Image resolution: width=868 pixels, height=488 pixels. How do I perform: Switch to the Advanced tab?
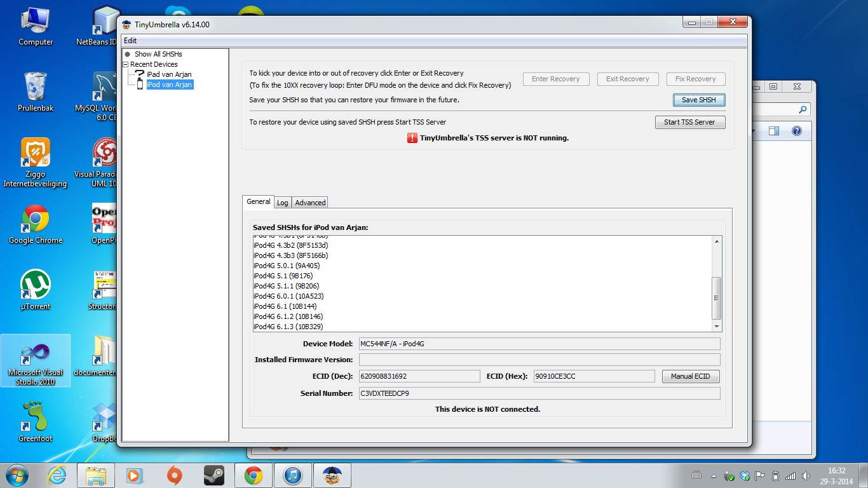[310, 203]
